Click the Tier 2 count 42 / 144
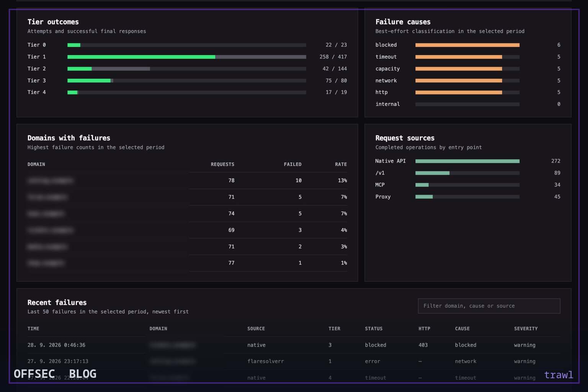 (x=335, y=69)
